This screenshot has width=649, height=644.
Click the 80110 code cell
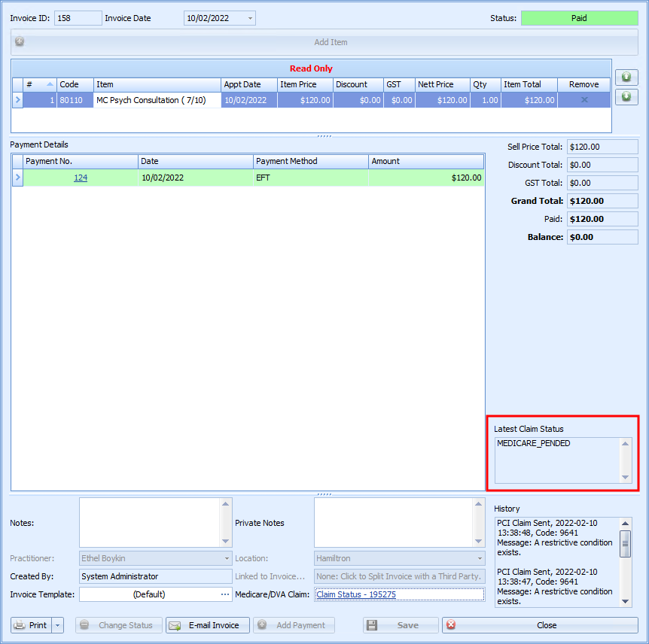[x=75, y=100]
